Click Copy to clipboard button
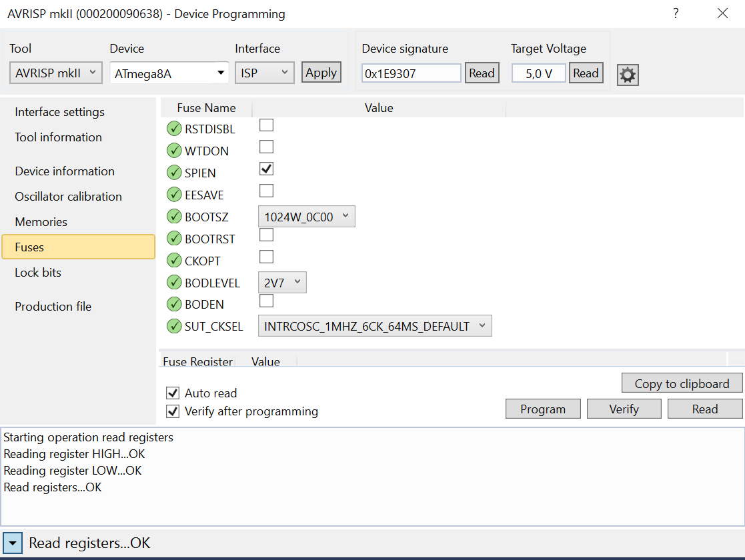 [x=682, y=383]
